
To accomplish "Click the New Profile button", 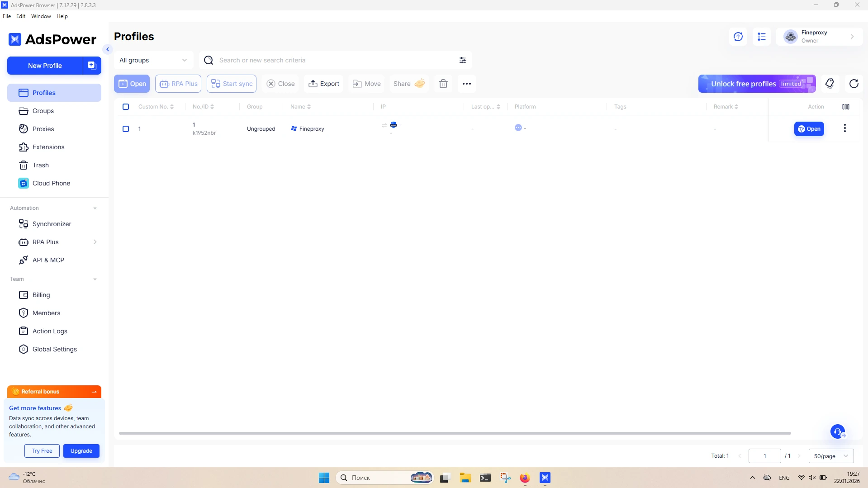I will (45, 66).
